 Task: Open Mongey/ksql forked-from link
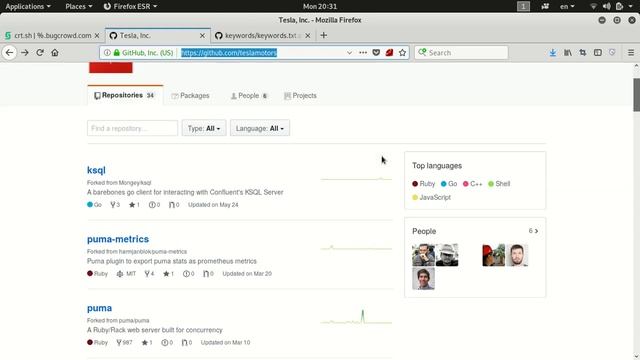pyautogui.click(x=135, y=183)
